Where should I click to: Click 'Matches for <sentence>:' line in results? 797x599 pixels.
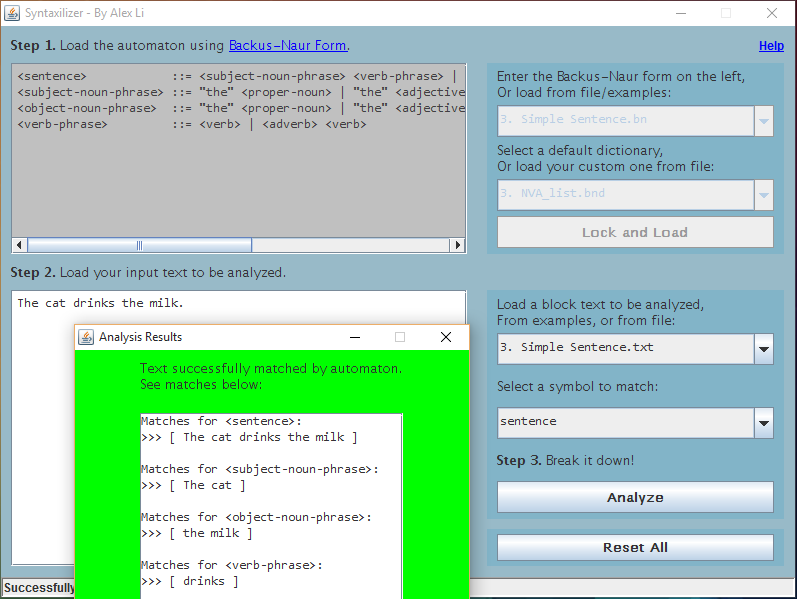(221, 421)
